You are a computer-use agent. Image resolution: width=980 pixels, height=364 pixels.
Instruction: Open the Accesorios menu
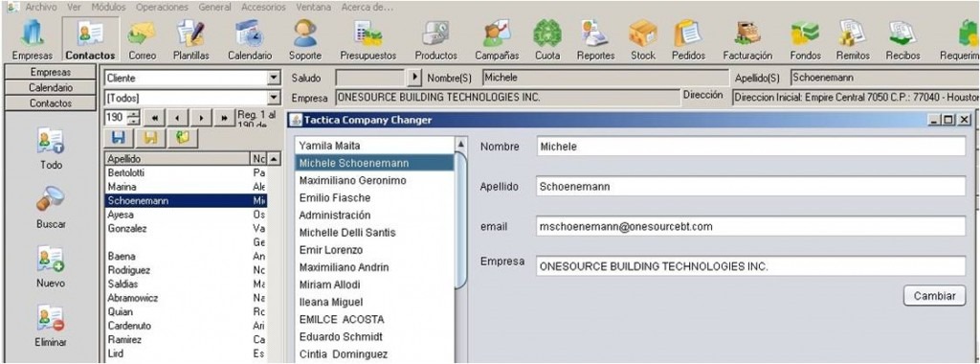tap(264, 8)
